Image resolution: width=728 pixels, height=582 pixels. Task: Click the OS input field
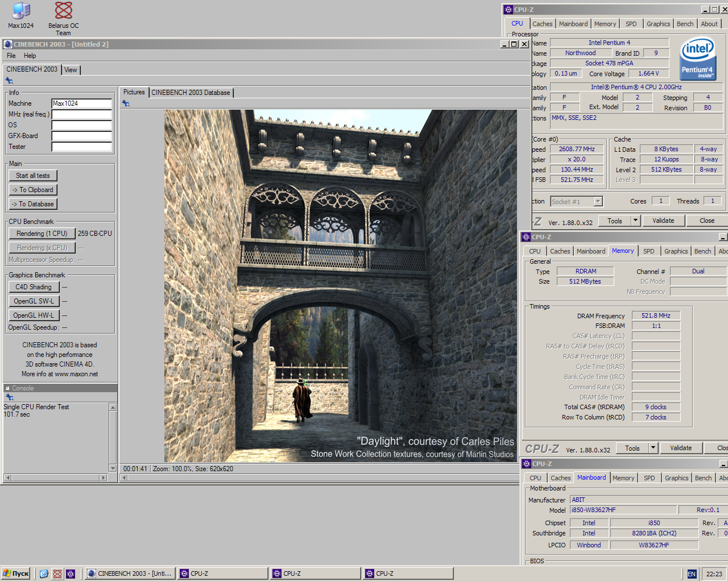(82, 125)
